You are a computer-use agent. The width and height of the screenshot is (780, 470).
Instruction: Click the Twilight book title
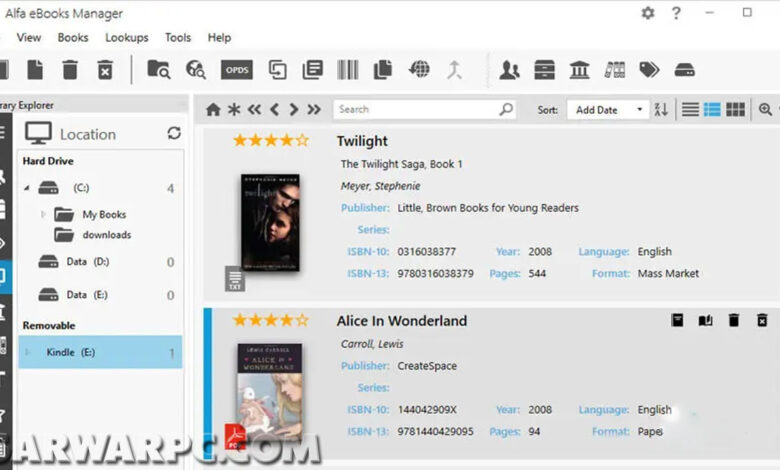(362, 141)
